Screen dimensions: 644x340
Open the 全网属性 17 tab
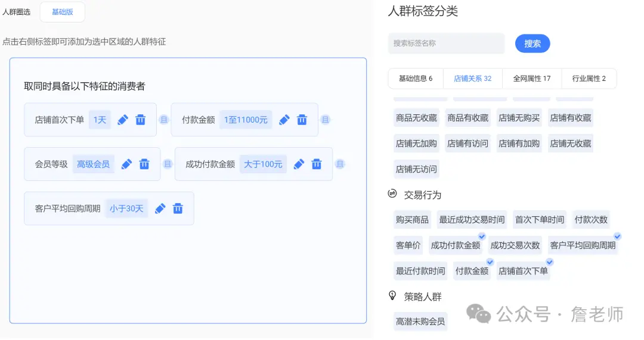531,79
